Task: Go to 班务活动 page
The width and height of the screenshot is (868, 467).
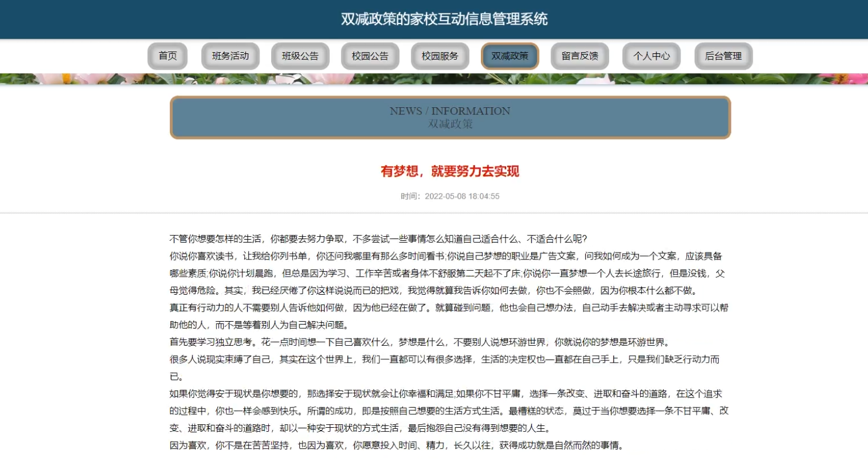Action: coord(230,56)
